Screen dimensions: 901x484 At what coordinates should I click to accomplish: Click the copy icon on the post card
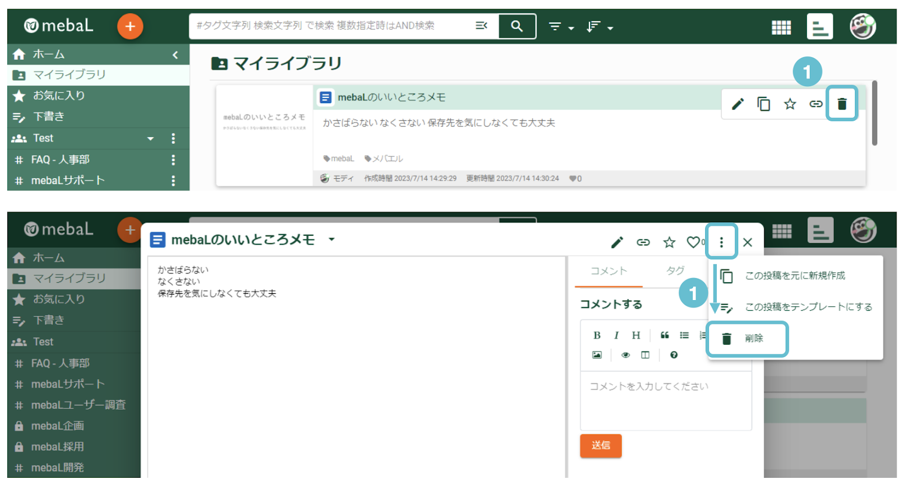tap(764, 104)
